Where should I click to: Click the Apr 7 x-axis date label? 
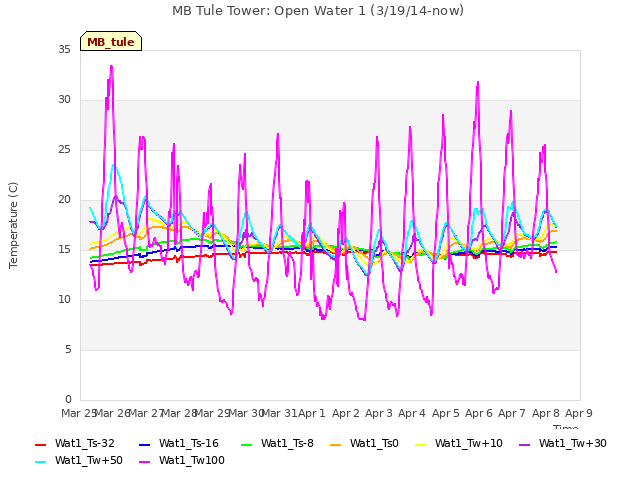point(512,413)
